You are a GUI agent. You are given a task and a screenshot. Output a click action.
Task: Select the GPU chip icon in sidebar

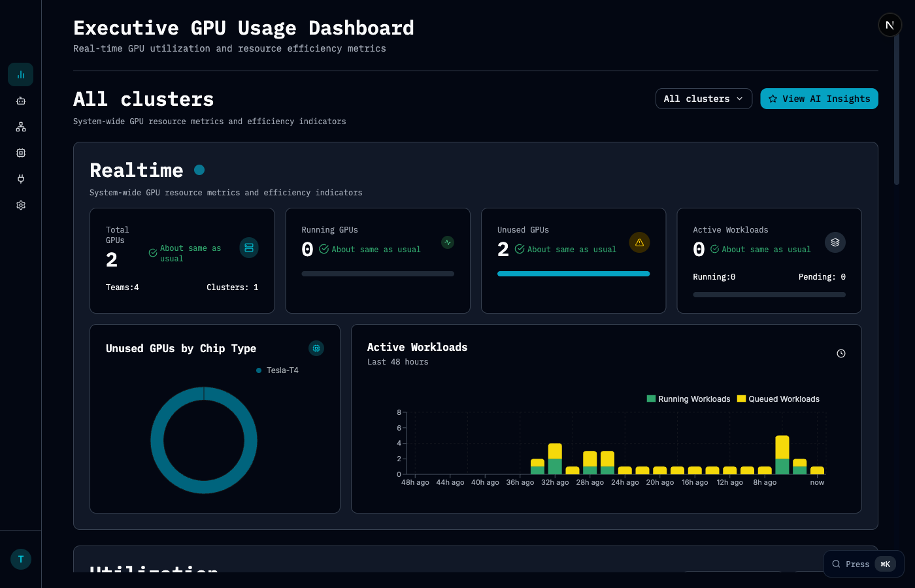pos(20,152)
